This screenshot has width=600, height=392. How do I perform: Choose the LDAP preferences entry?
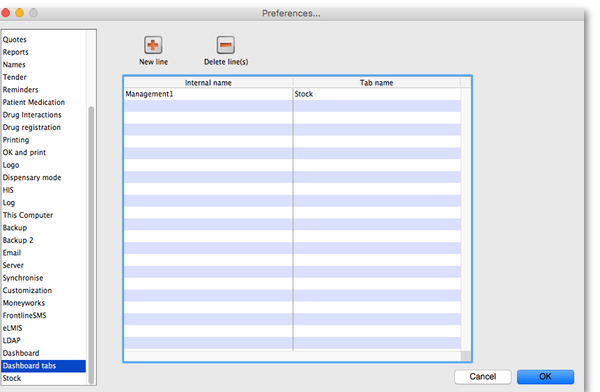point(11,340)
